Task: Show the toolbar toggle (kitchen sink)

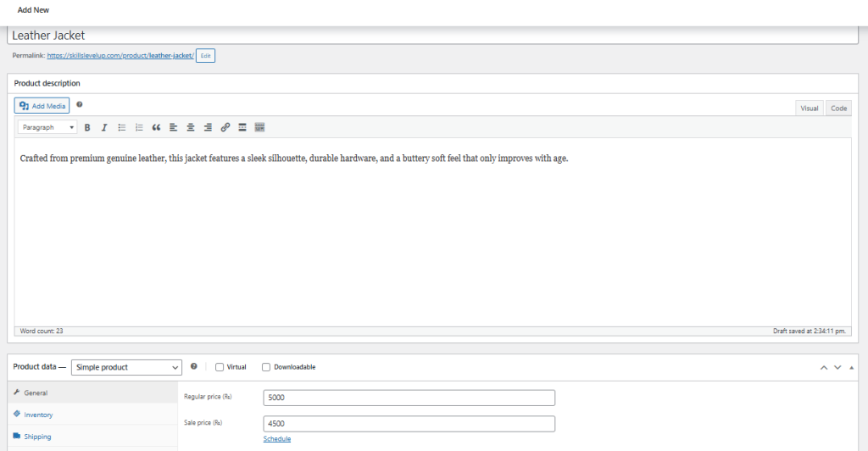Action: tap(260, 127)
